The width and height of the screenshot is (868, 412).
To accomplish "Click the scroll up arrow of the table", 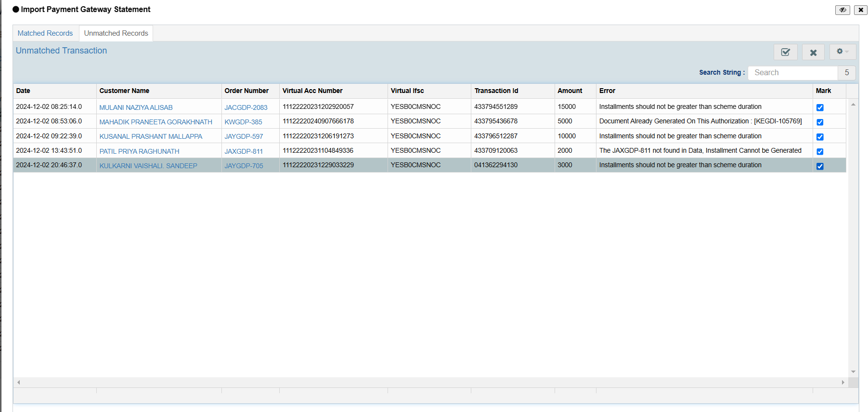I will [x=853, y=104].
